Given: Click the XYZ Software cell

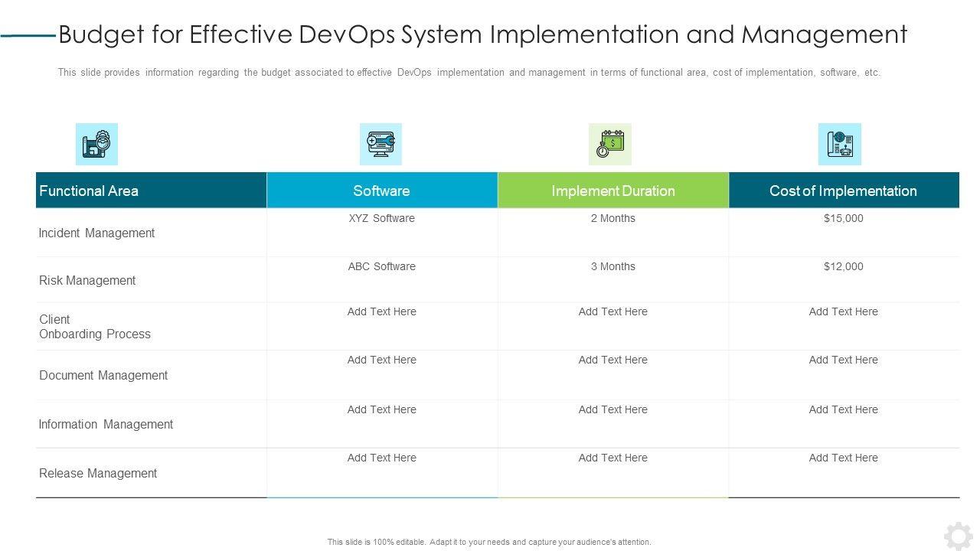Looking at the screenshot, I should [x=381, y=219].
